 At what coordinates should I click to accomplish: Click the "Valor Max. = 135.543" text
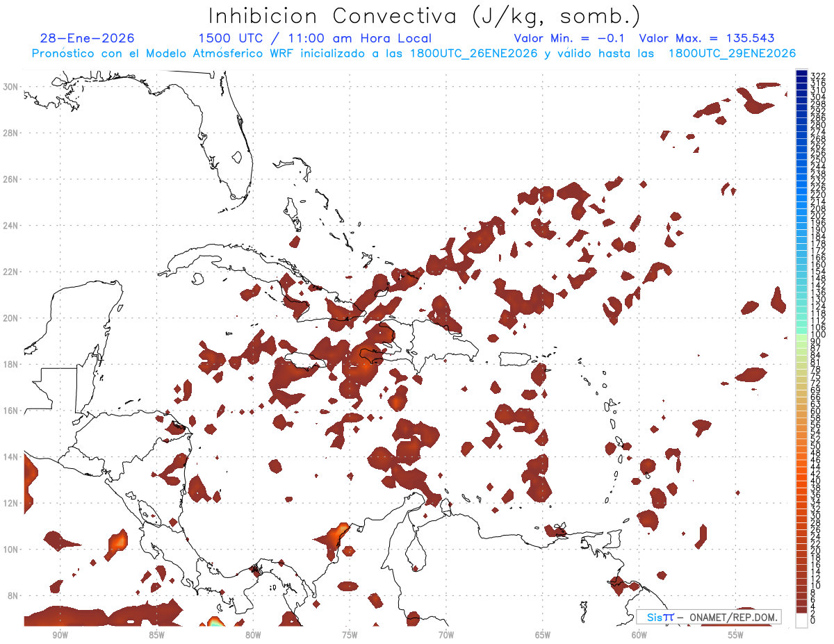click(707, 38)
